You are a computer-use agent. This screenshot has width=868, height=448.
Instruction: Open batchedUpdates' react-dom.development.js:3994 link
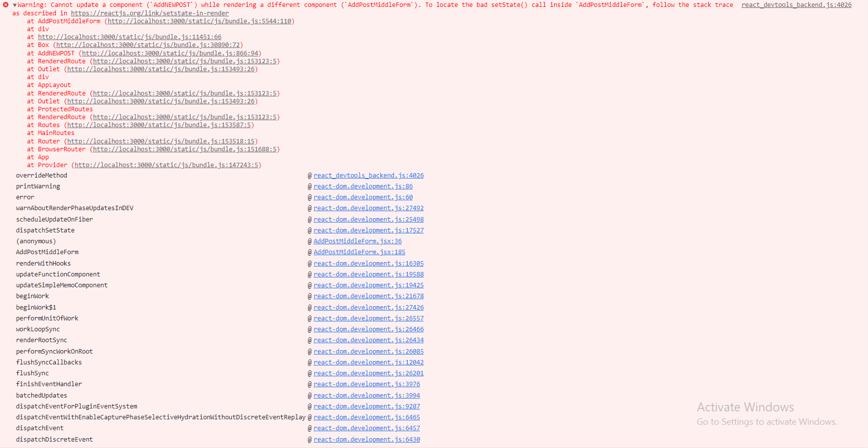pyautogui.click(x=367, y=396)
